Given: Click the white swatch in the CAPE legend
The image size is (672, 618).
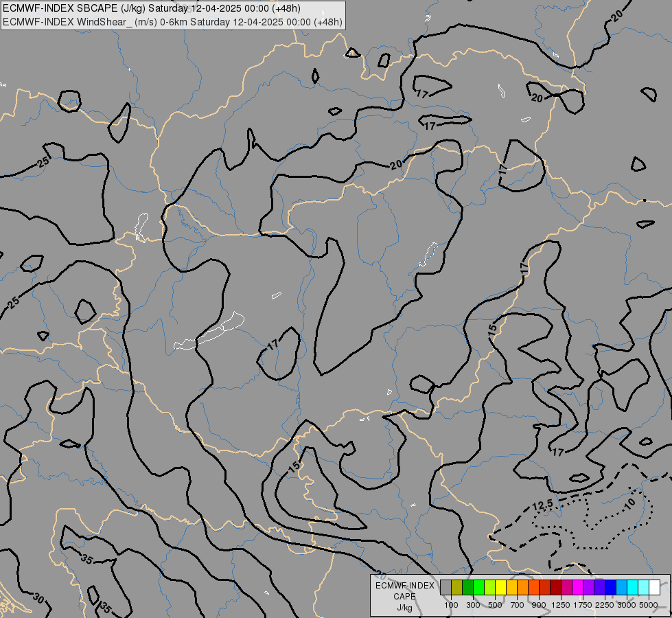Looking at the screenshot, I should [x=654, y=587].
